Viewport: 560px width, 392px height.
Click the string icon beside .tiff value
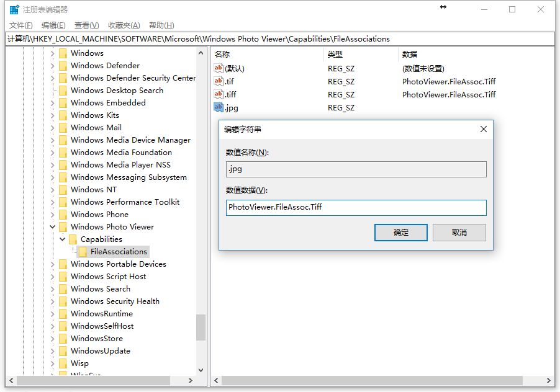tap(218, 94)
